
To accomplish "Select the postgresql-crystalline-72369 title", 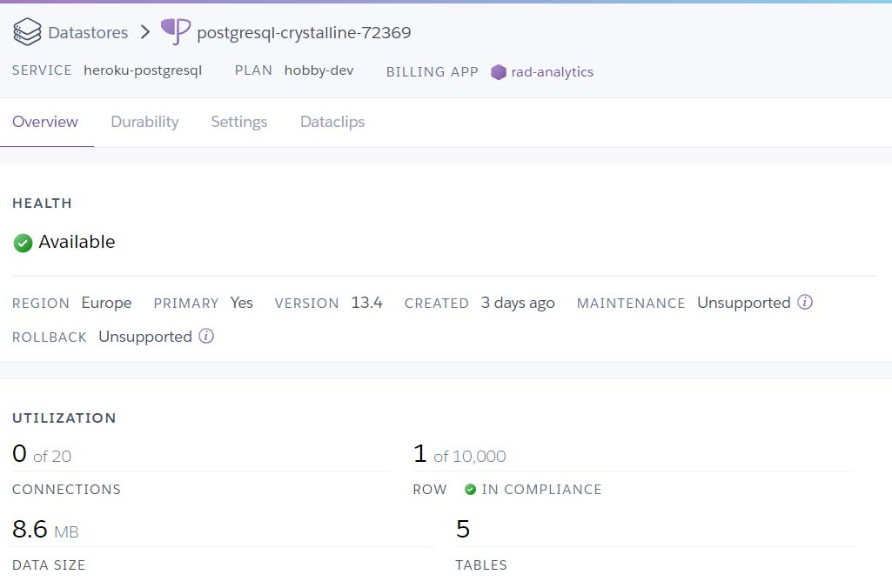I will coord(304,33).
